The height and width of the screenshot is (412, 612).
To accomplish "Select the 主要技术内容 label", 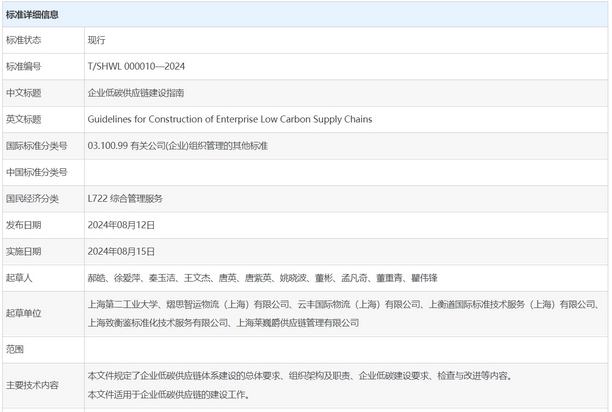I will (32, 385).
